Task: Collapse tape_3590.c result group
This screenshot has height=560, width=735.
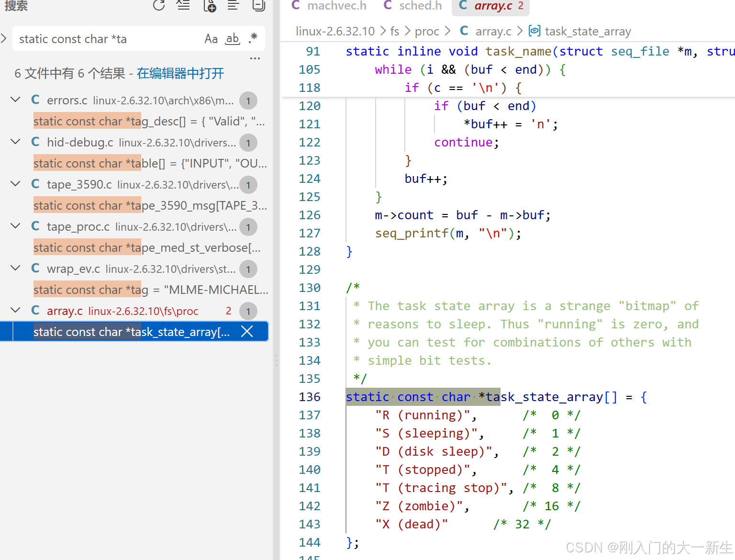Action: [x=15, y=184]
